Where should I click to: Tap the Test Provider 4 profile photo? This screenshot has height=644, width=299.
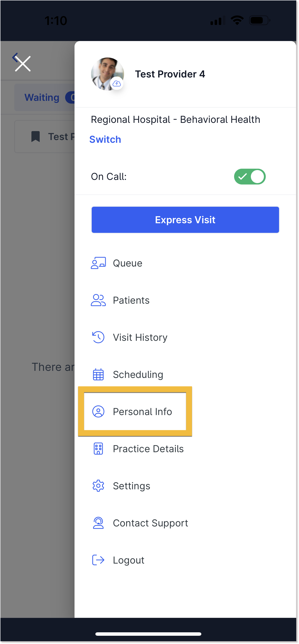tap(107, 74)
